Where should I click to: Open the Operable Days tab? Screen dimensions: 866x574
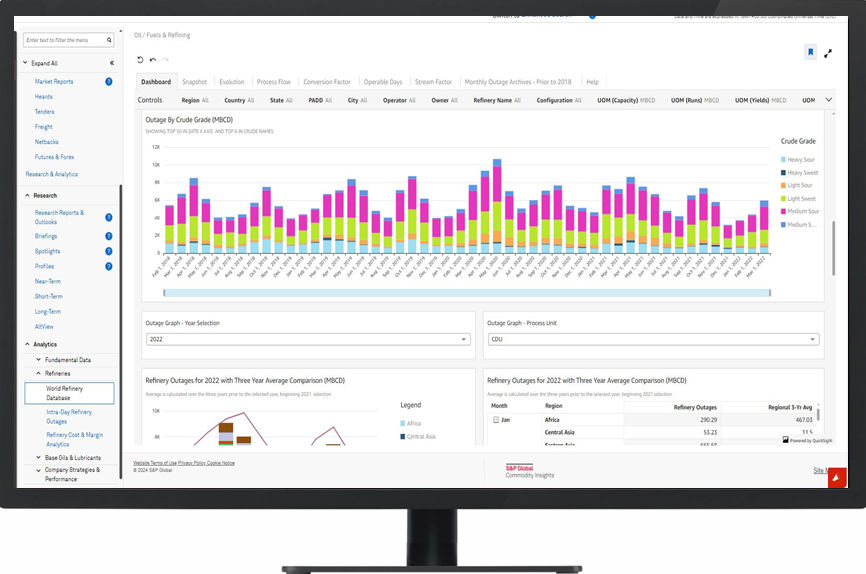coord(383,82)
